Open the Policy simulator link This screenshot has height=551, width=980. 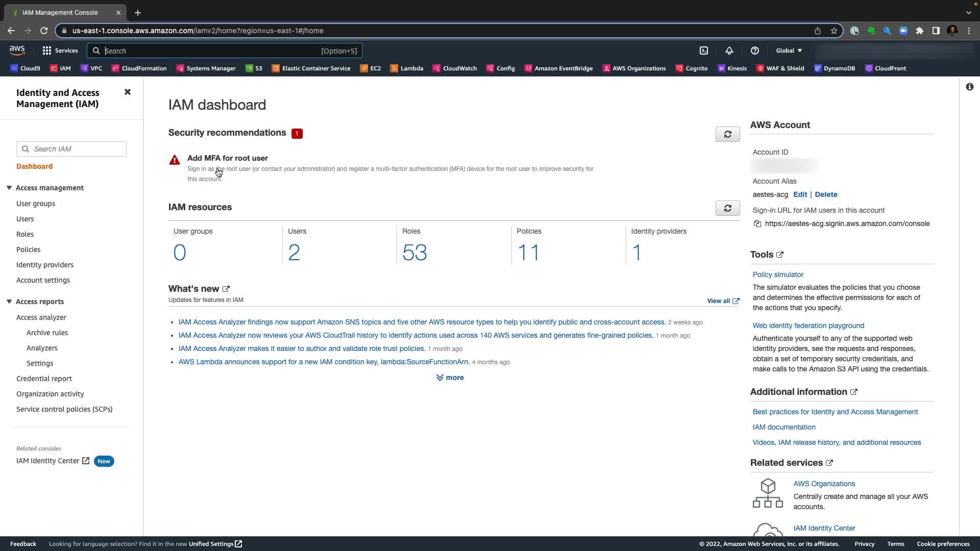point(778,274)
